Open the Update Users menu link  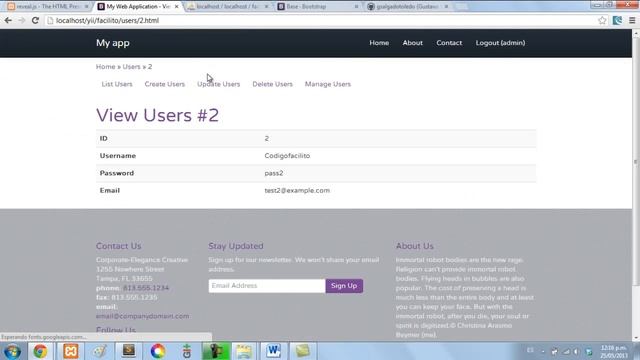[218, 84]
